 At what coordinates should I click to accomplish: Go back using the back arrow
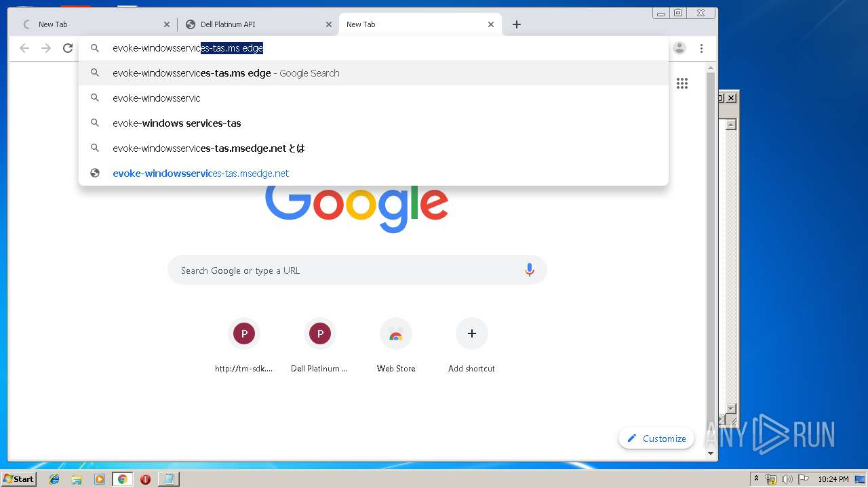pyautogui.click(x=24, y=48)
